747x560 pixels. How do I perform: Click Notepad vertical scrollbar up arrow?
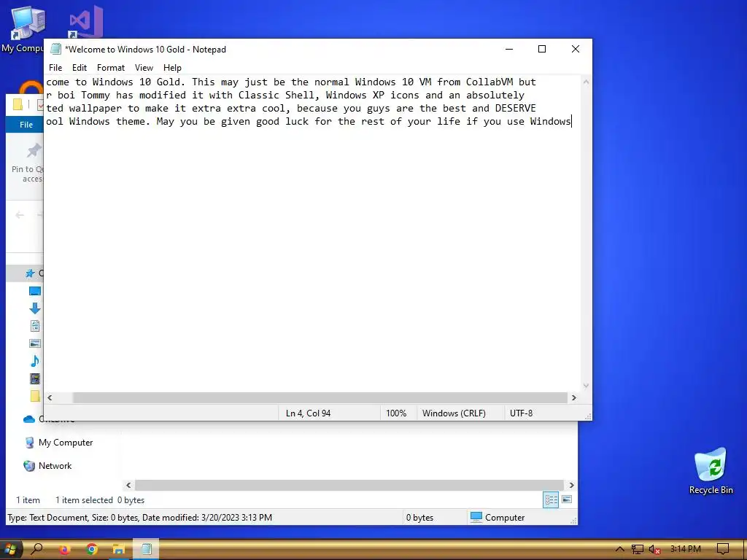click(586, 82)
